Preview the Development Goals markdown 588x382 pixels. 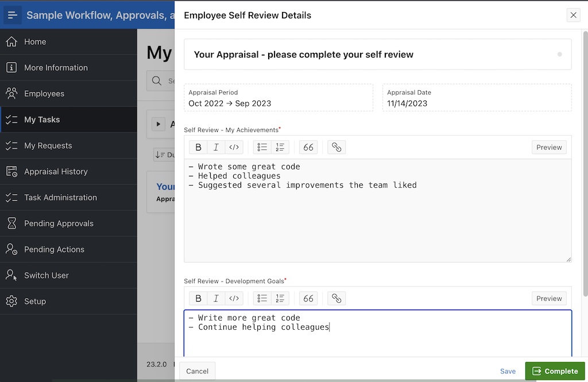(x=549, y=299)
